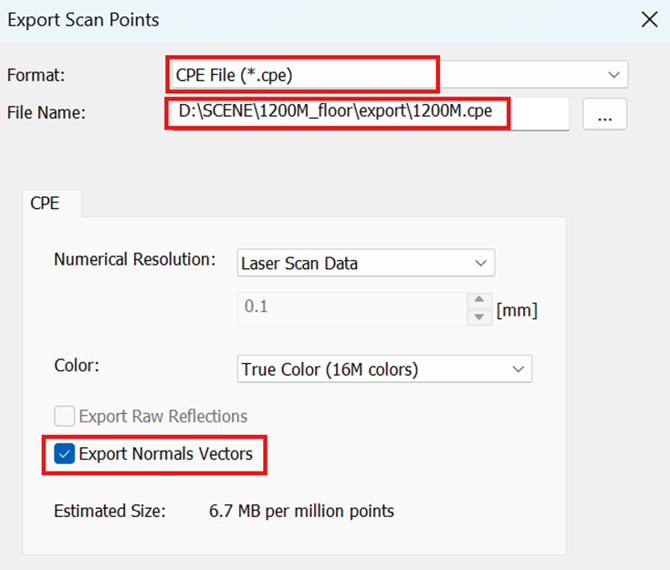The height and width of the screenshot is (570, 670).
Task: Click the chevron arrow of Color combo box
Action: click(x=518, y=369)
